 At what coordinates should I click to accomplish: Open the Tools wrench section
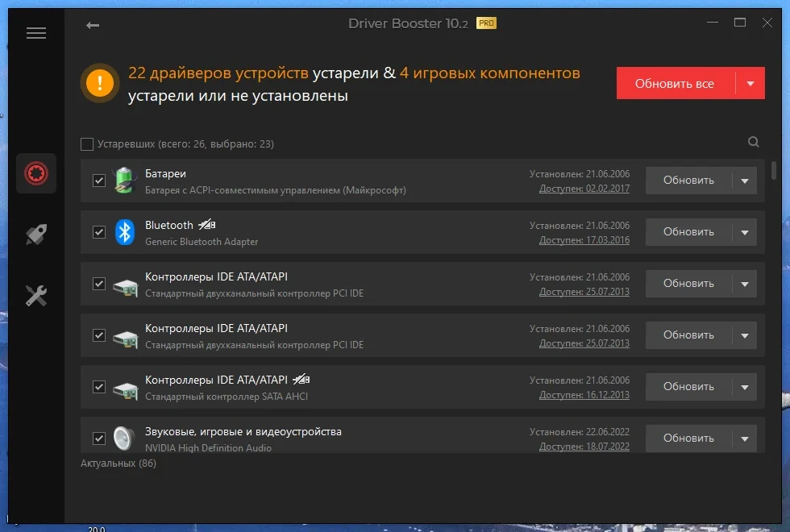click(x=36, y=296)
